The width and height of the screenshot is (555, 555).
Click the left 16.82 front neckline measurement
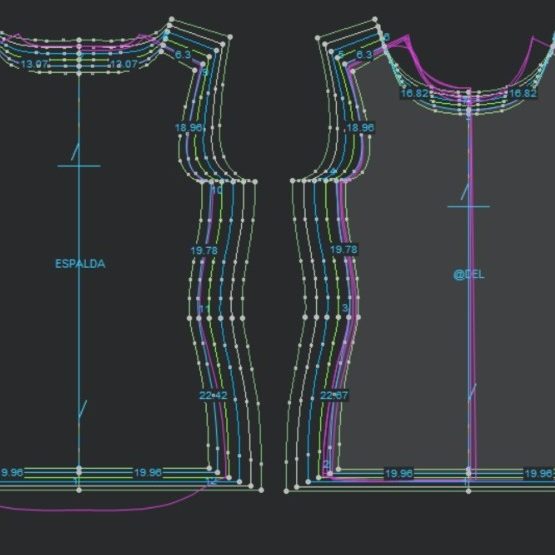coord(414,93)
